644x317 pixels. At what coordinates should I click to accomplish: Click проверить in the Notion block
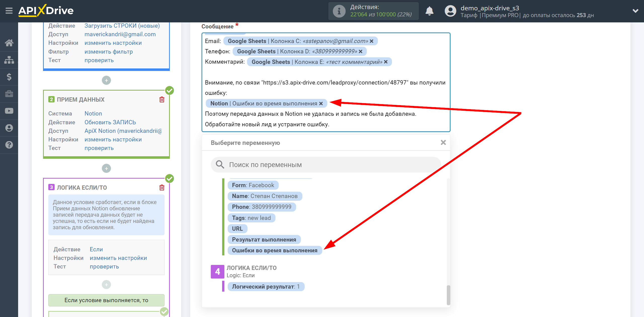click(99, 148)
